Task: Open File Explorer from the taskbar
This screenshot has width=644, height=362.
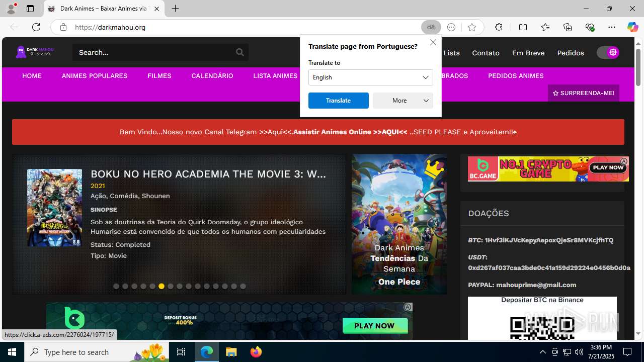Action: pyautogui.click(x=231, y=352)
